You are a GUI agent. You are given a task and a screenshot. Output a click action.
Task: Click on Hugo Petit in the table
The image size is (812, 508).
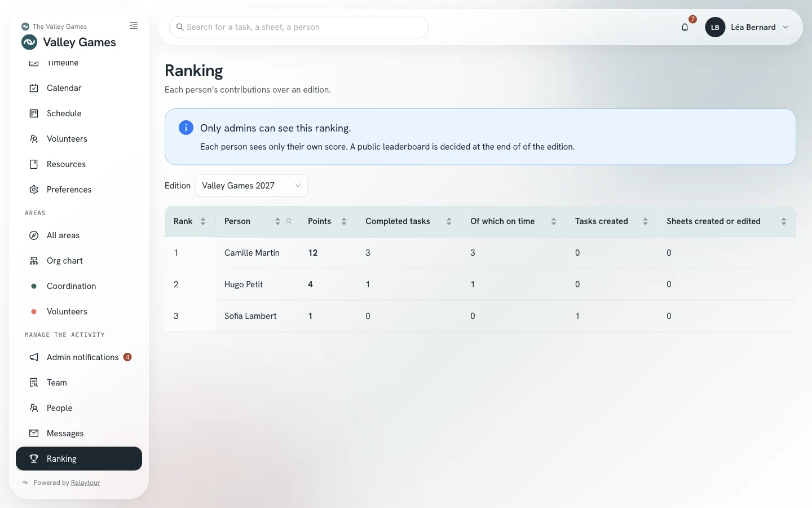click(244, 284)
